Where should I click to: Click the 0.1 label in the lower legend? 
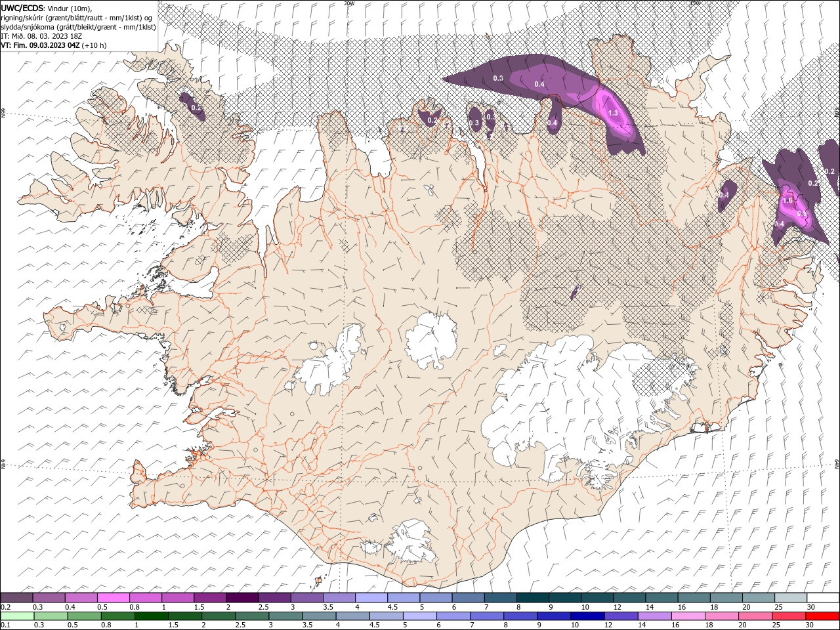click(x=5, y=625)
